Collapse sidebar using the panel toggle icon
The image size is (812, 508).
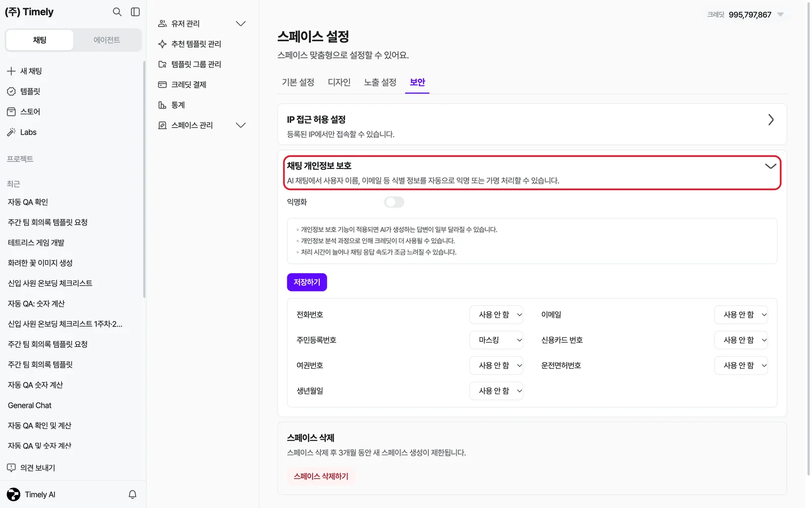[136, 12]
